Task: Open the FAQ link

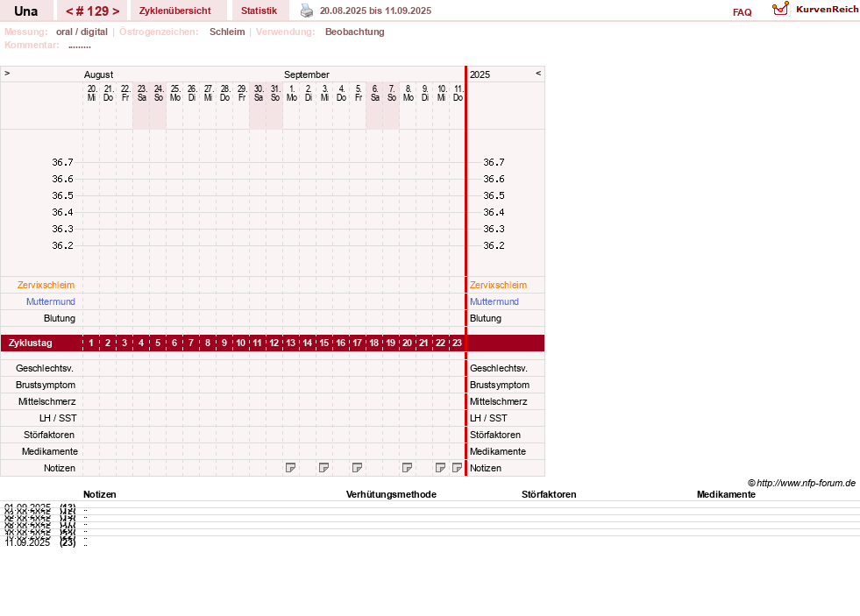Action: tap(742, 12)
